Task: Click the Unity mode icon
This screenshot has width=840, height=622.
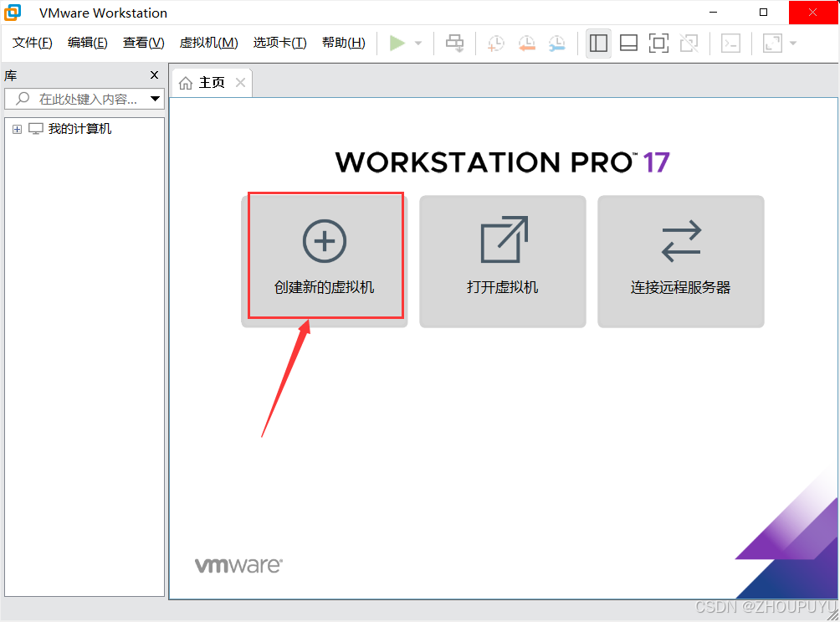Action: [689, 43]
